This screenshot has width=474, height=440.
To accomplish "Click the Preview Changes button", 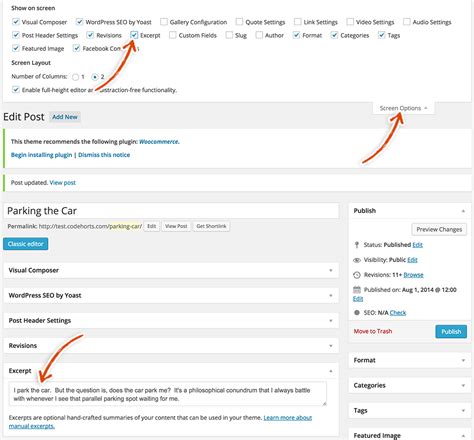I will 439,229.
